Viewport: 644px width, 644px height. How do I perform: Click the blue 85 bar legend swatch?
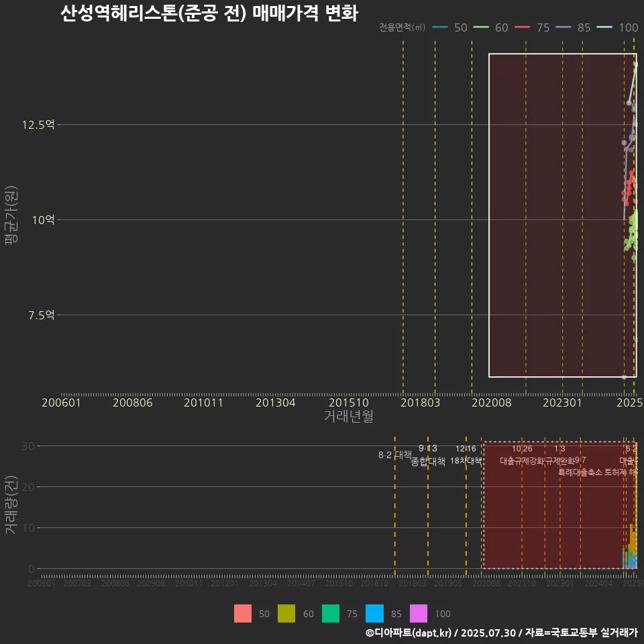[374, 614]
